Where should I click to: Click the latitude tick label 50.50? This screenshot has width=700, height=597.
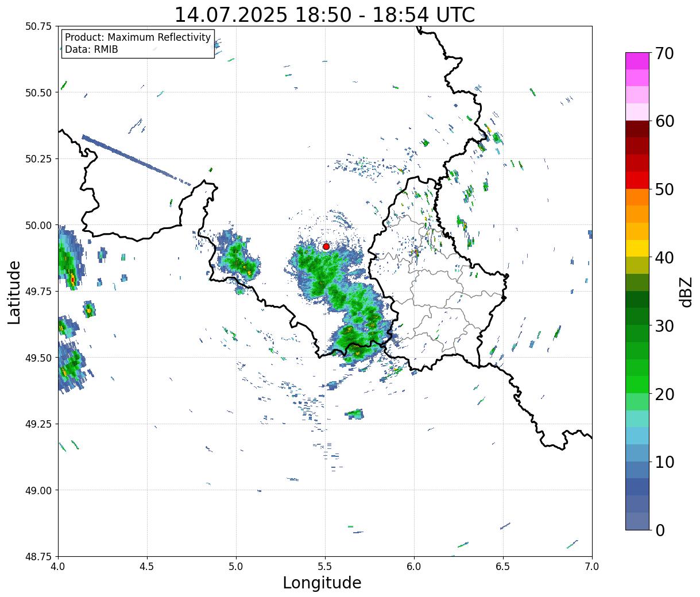tap(38, 92)
